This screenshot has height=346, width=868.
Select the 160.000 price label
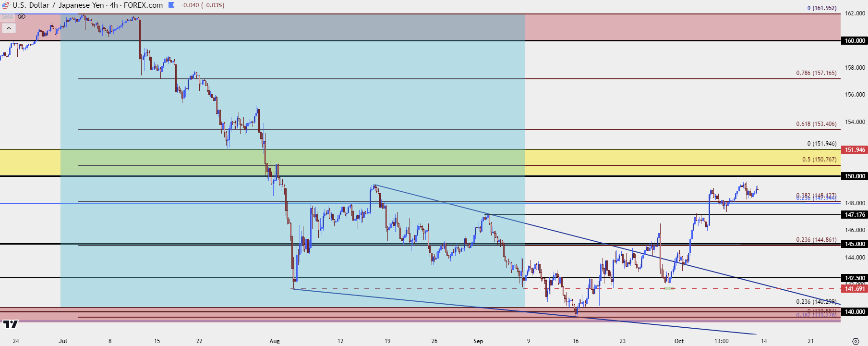tap(855, 41)
